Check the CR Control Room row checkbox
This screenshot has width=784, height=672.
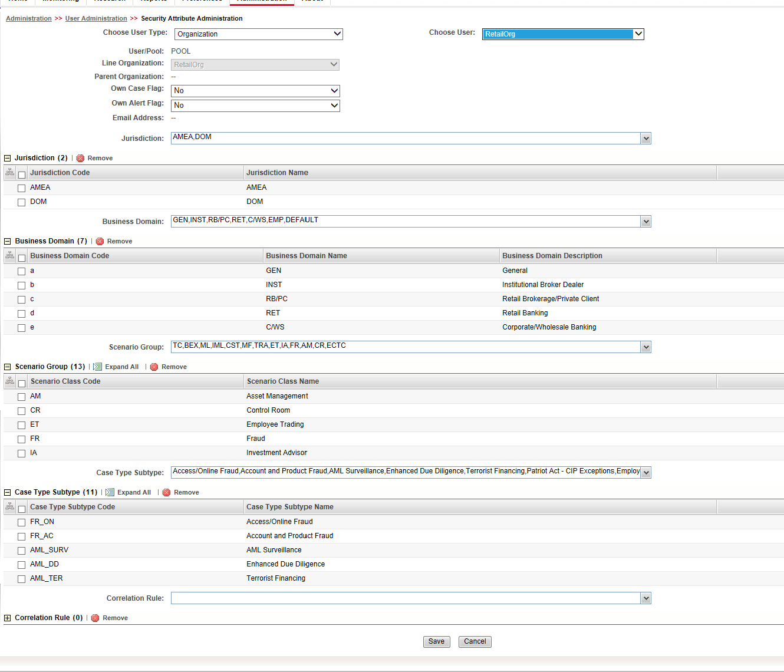22,411
